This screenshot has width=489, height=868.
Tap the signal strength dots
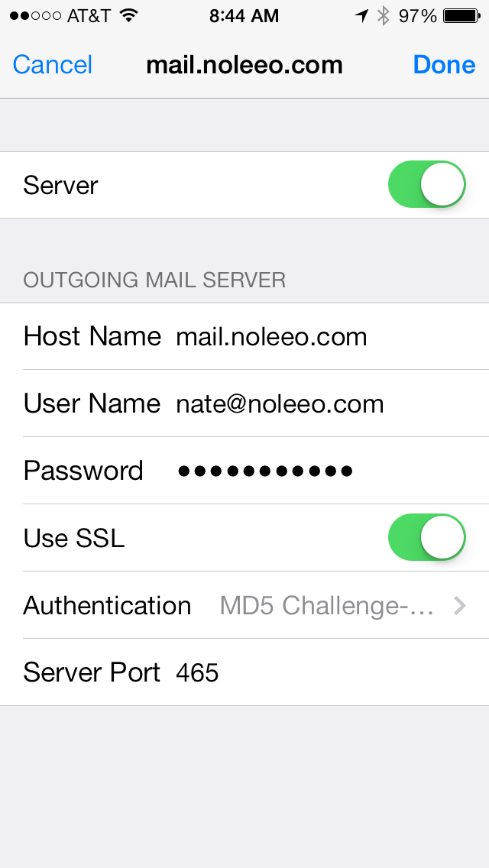35,16
